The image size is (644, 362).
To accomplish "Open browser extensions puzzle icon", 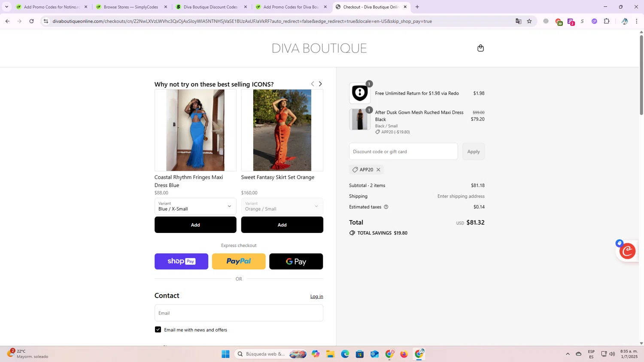I will [607, 21].
